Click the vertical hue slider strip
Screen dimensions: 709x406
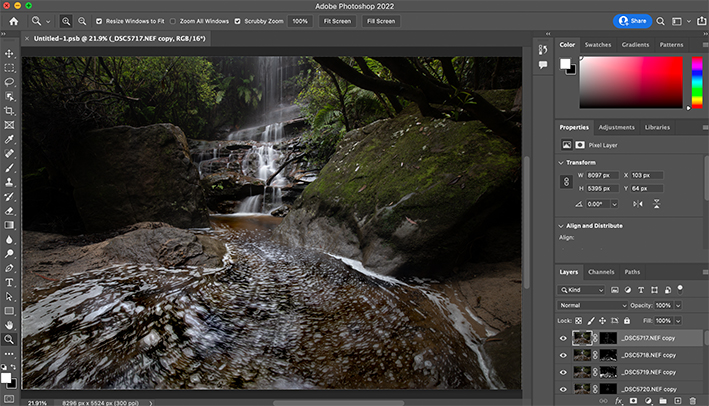coord(696,81)
